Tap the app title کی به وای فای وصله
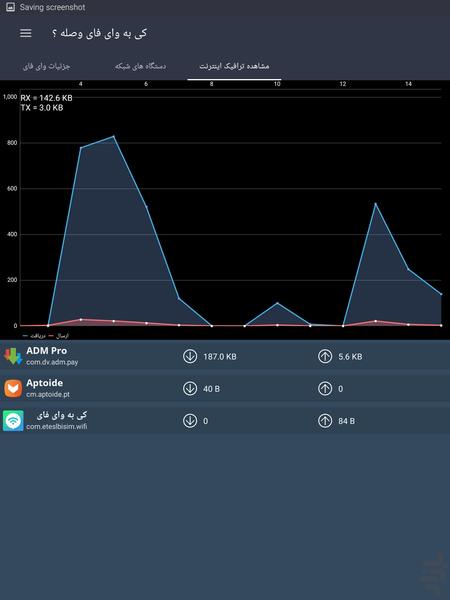Viewport: 450px width, 600px height. [99, 33]
